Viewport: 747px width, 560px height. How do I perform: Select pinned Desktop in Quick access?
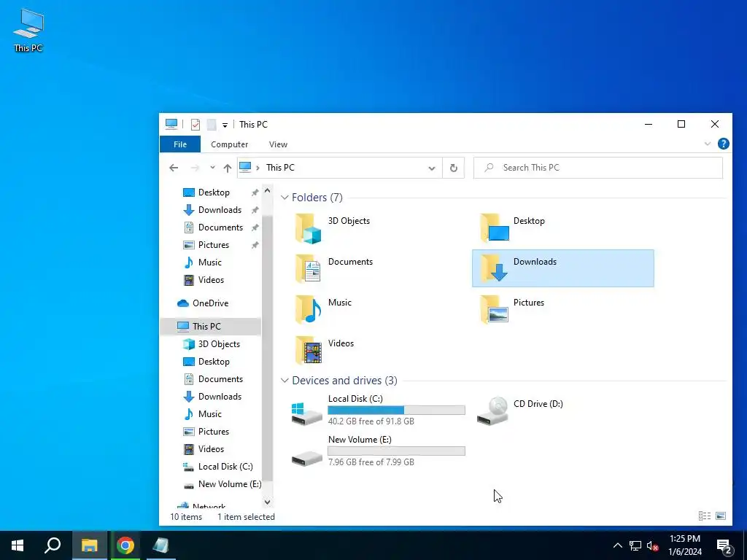click(214, 192)
